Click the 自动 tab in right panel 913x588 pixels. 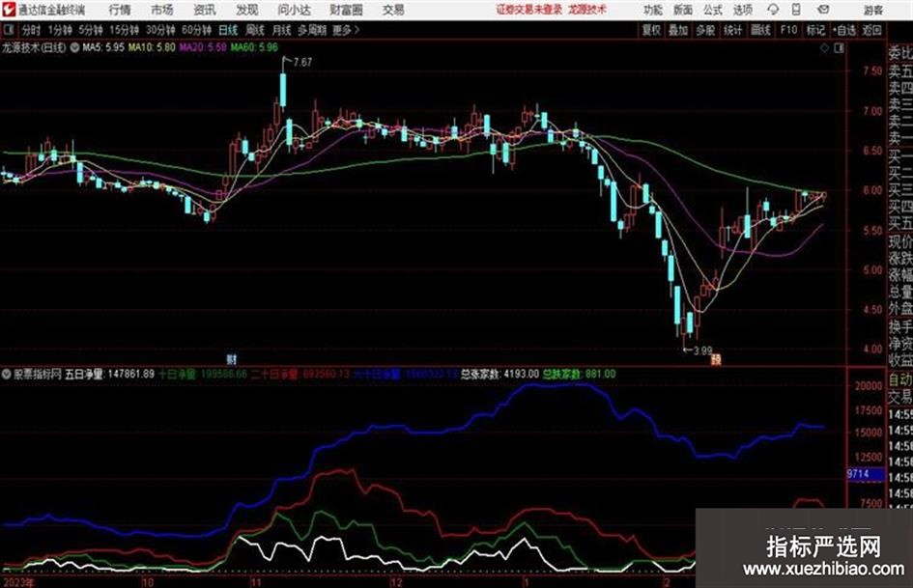click(900, 380)
